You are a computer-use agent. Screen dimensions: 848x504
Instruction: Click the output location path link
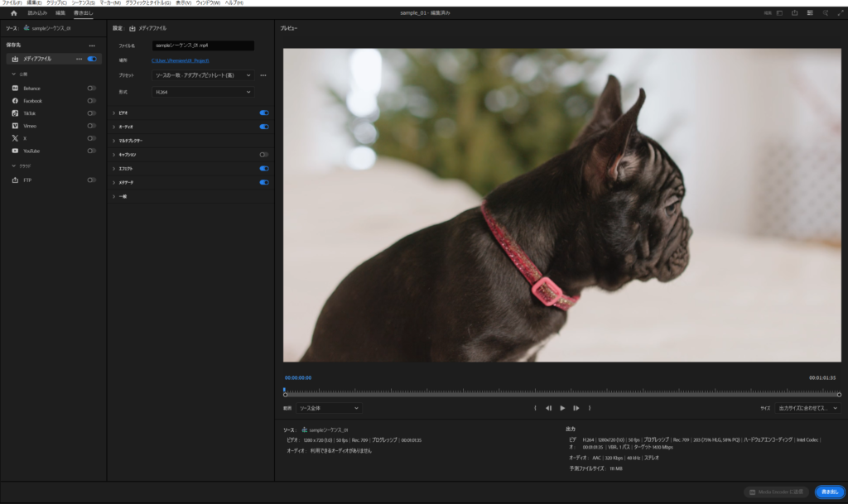[x=181, y=60]
